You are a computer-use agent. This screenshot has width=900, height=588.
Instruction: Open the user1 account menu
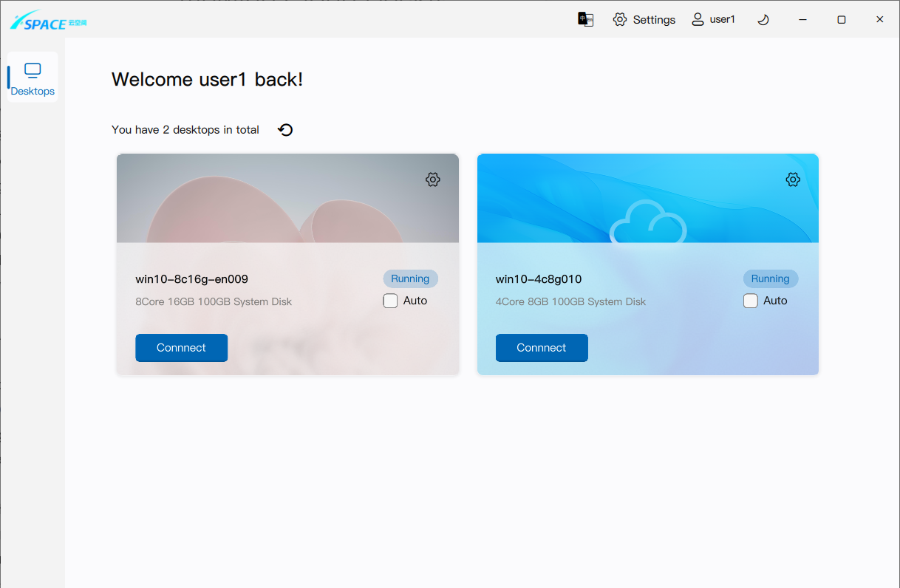pos(713,20)
